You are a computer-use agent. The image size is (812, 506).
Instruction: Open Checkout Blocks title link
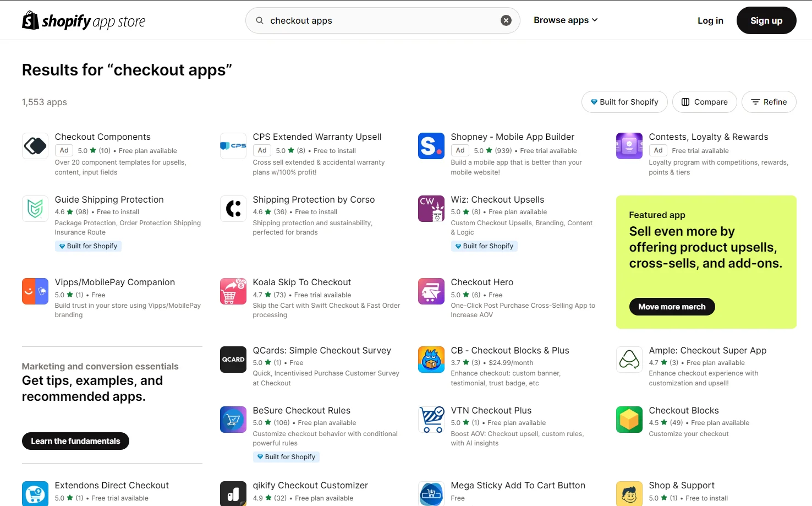pos(684,410)
